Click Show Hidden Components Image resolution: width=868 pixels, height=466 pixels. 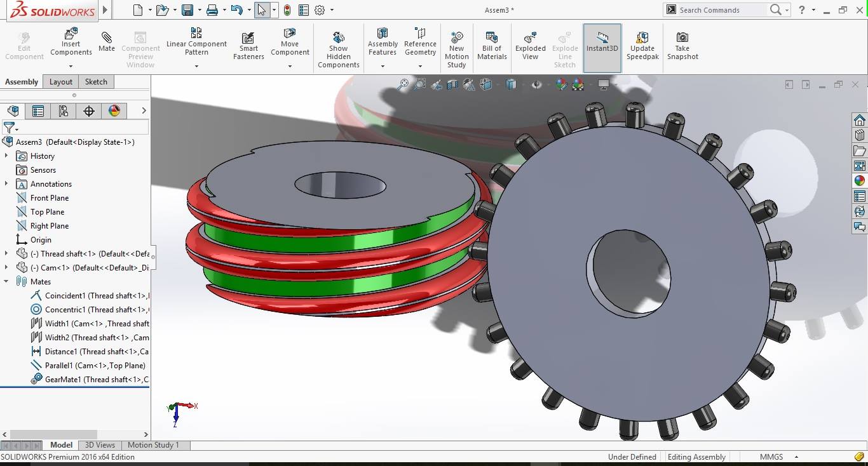[x=339, y=50]
